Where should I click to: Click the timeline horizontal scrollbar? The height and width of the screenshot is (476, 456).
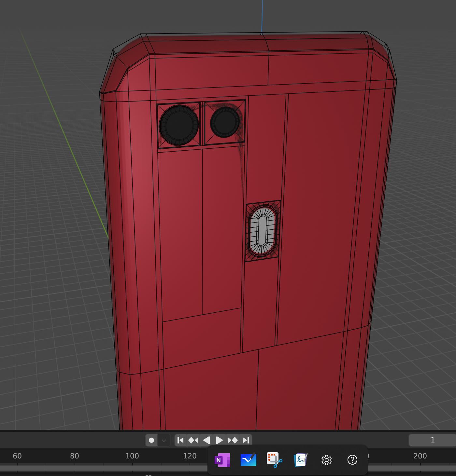click(x=104, y=468)
